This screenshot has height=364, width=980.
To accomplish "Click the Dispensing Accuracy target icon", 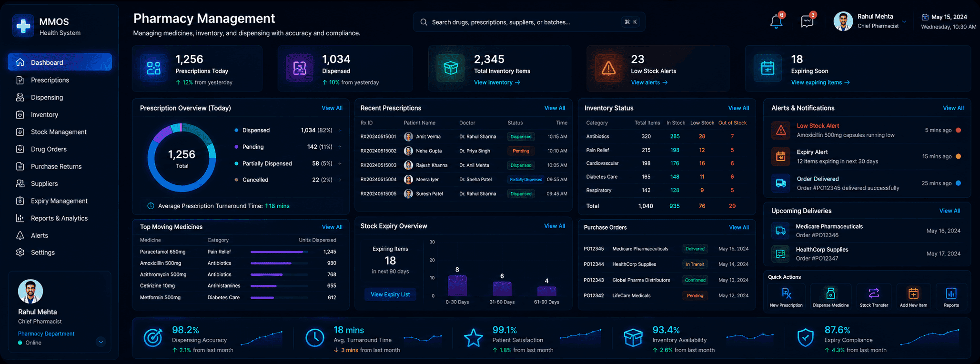I will pos(153,337).
